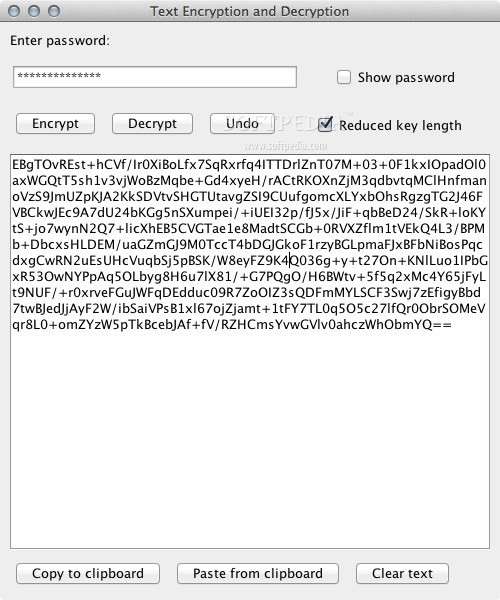Image resolution: width=500 pixels, height=600 pixels.
Task: Click the last ciphertext line ending WhObmYQ==
Action: [232, 324]
